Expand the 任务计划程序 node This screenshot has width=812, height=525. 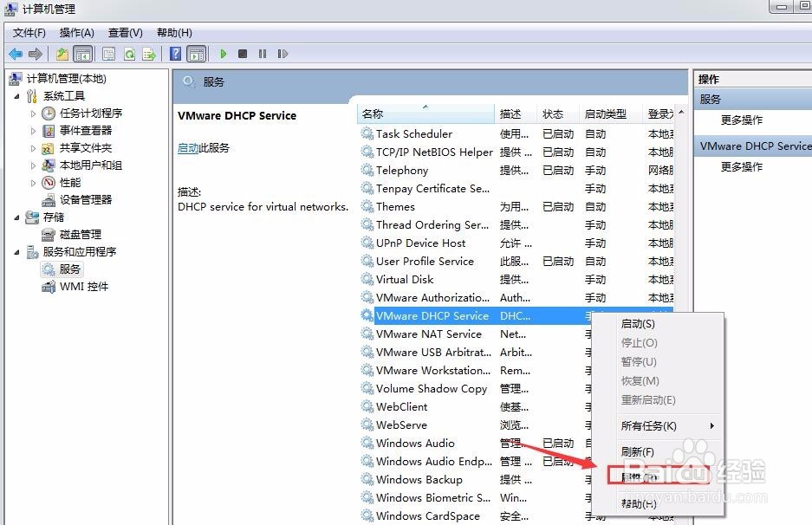coord(33,113)
